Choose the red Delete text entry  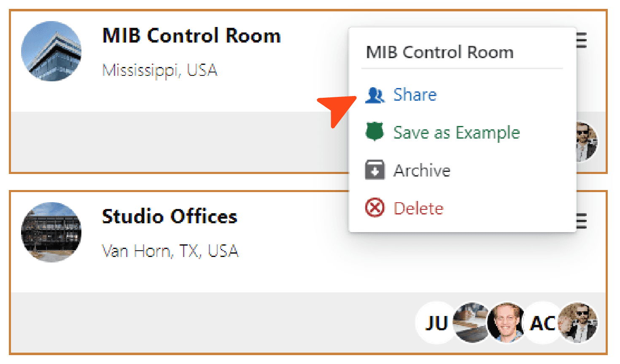418,209
